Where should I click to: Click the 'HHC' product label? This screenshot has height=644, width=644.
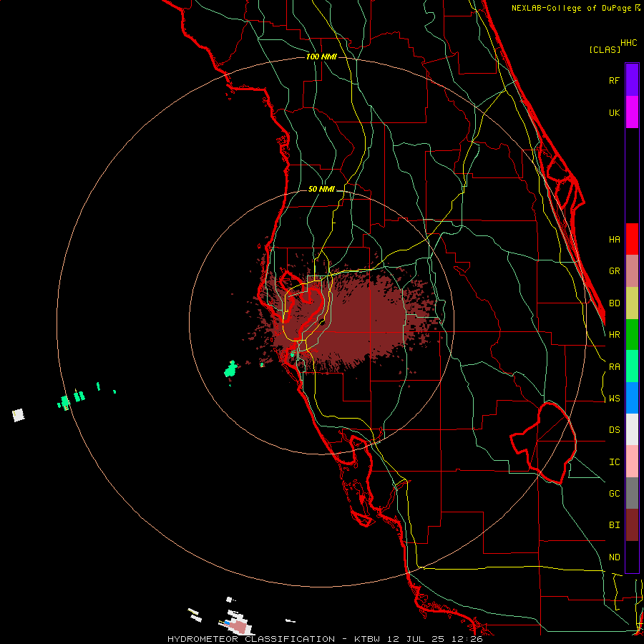coord(629,43)
